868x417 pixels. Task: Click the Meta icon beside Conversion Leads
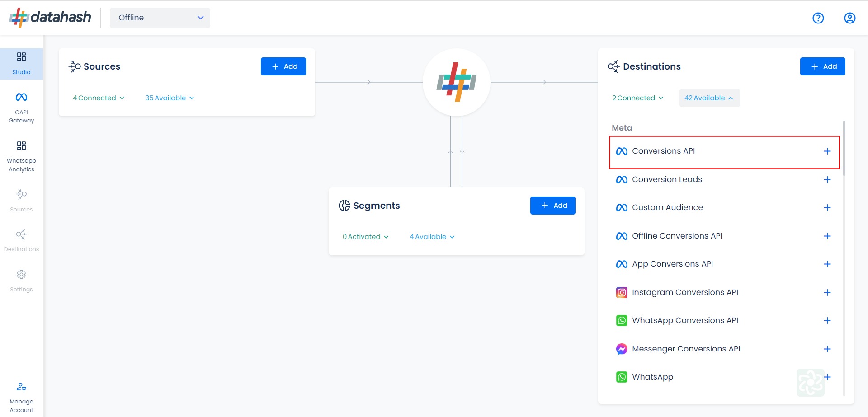(x=622, y=180)
